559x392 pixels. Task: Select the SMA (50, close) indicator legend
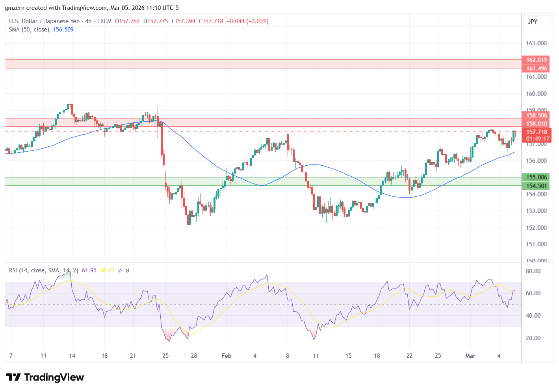tap(29, 30)
